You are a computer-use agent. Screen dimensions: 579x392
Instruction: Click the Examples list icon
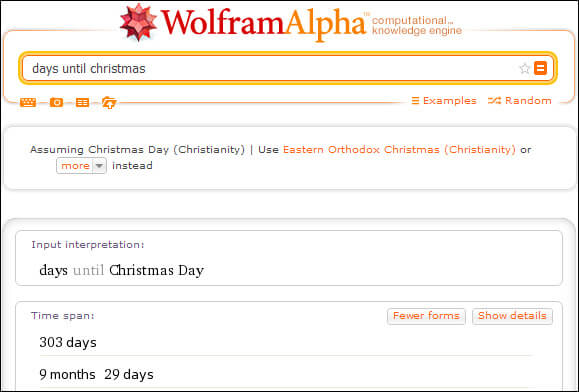(415, 100)
